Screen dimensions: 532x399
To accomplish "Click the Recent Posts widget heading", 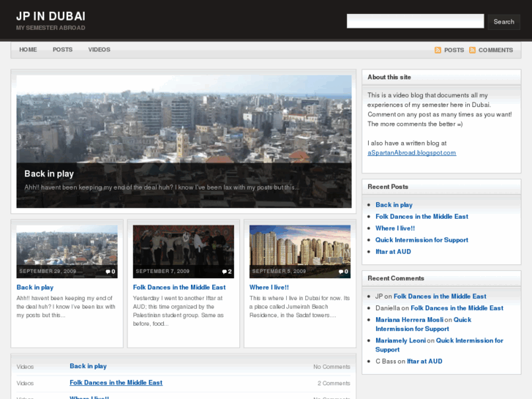I will [x=388, y=187].
